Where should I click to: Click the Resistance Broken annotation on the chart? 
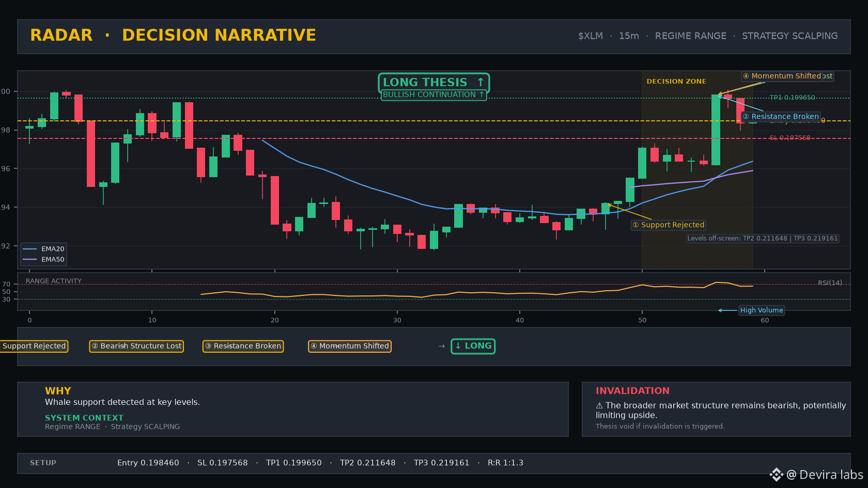(781, 117)
